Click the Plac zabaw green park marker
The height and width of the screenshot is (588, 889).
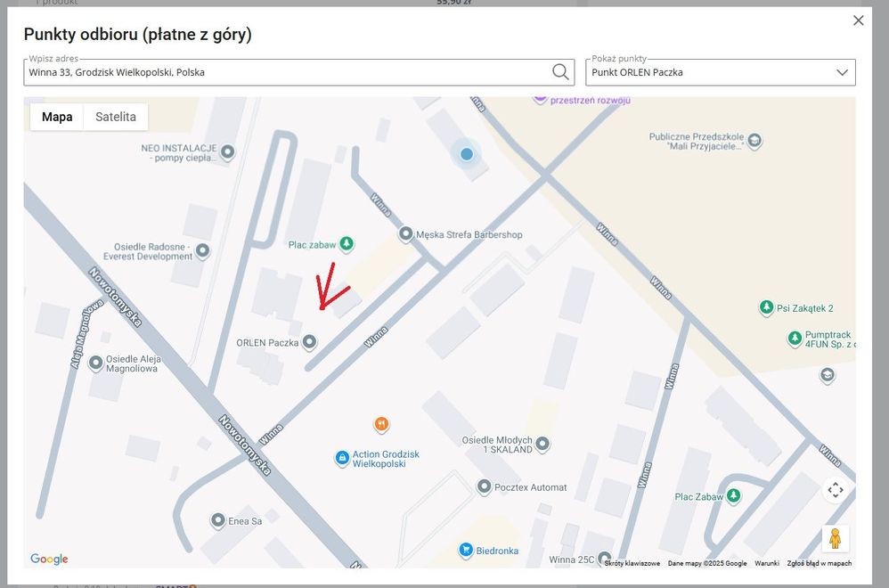point(347,244)
